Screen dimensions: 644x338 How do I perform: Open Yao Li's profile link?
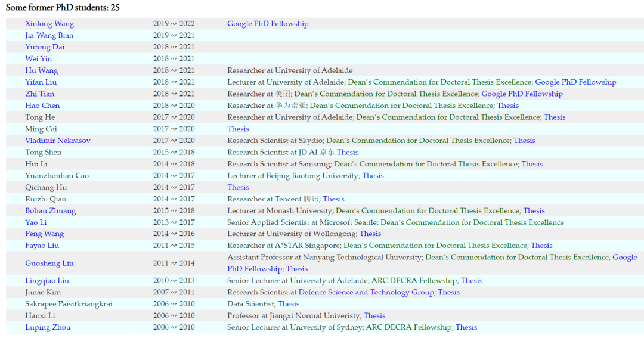tap(36, 222)
